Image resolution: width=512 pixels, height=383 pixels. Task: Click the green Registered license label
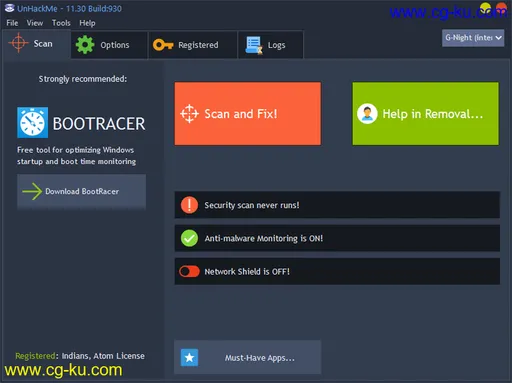click(35, 356)
